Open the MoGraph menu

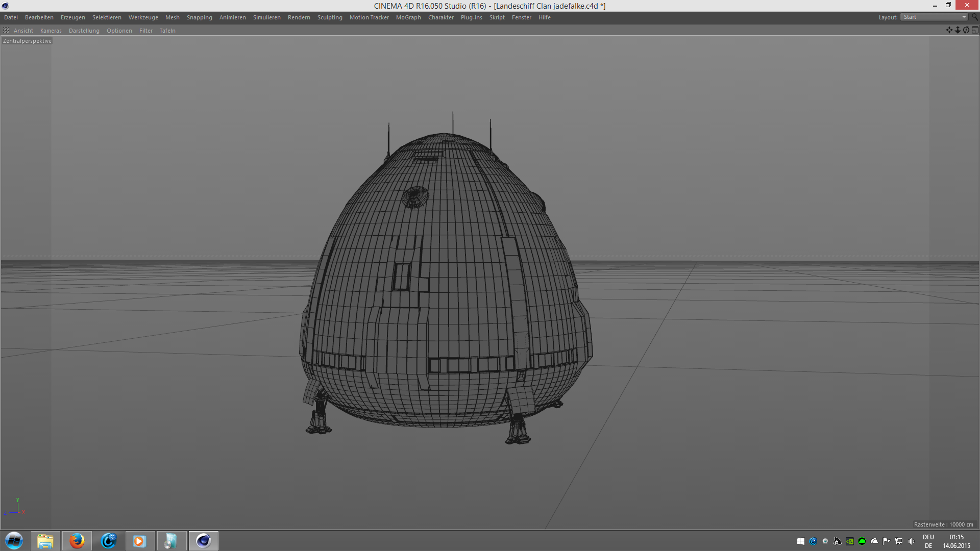click(408, 17)
